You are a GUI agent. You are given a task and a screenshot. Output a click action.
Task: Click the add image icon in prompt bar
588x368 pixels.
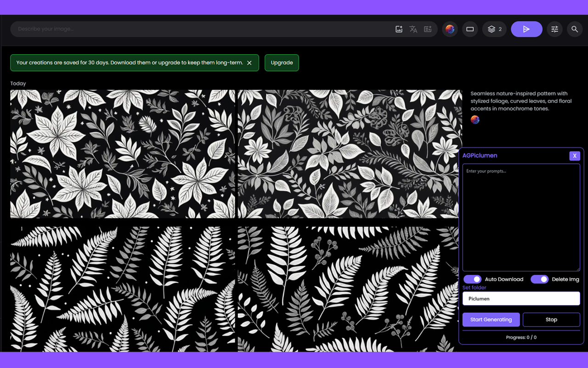pyautogui.click(x=399, y=29)
